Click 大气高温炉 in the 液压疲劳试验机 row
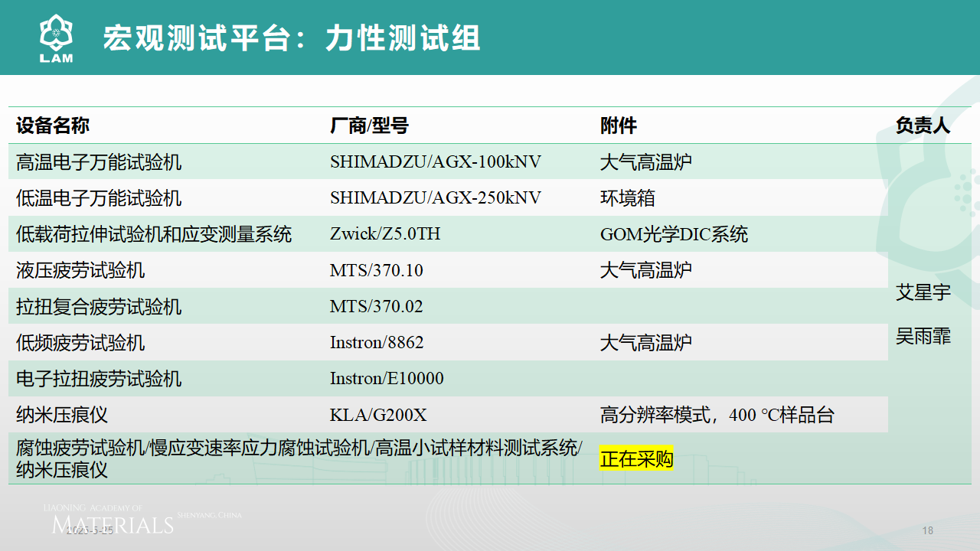The image size is (980, 551). (646, 270)
